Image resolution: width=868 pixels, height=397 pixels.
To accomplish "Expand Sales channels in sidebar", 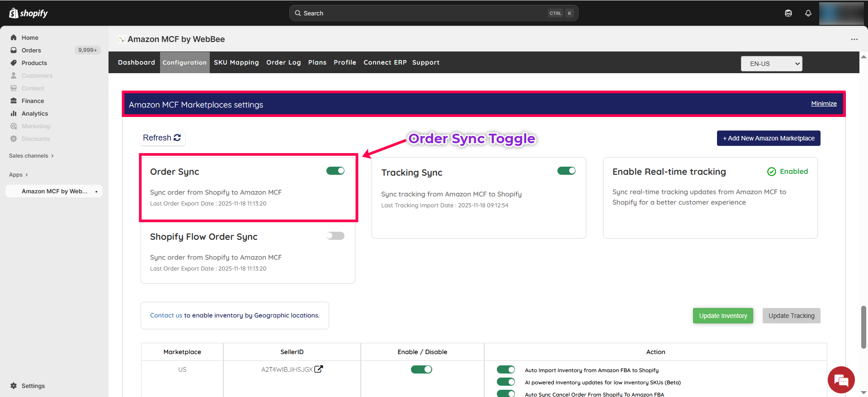I will (31, 156).
